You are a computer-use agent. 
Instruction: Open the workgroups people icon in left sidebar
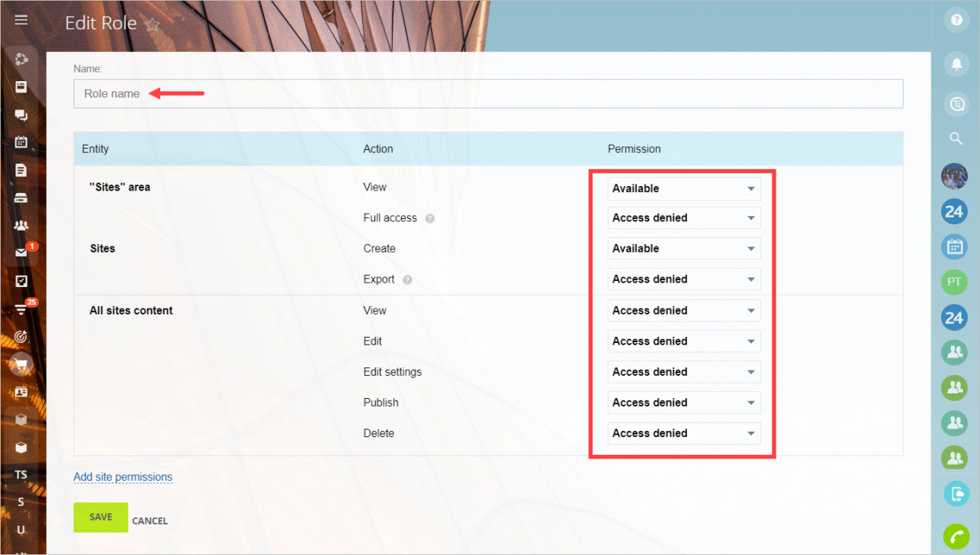click(x=21, y=225)
